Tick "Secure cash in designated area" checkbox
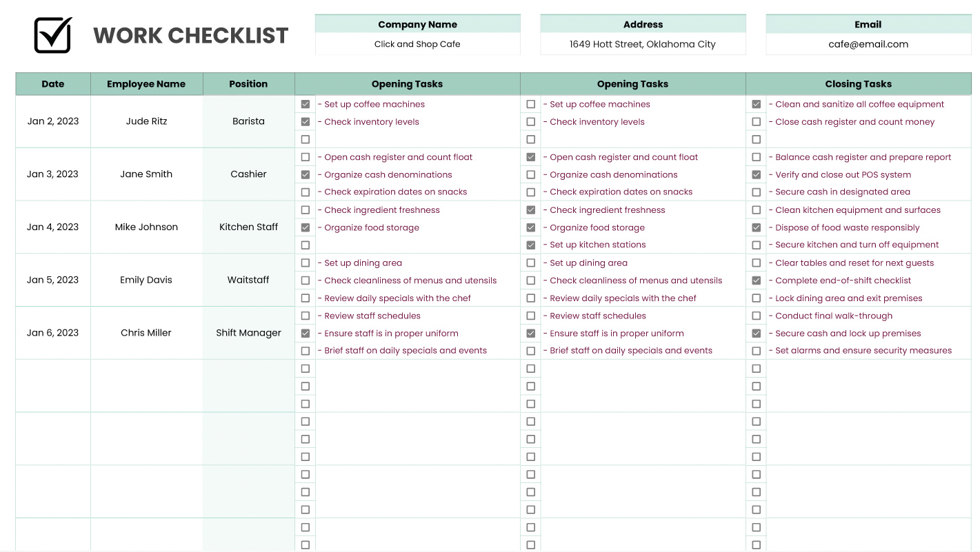 coord(757,192)
